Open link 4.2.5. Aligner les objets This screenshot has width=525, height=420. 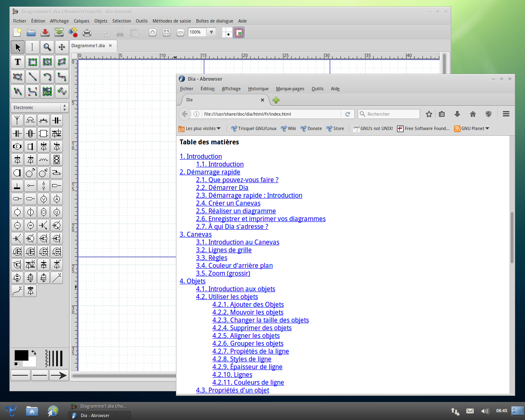(x=246, y=336)
